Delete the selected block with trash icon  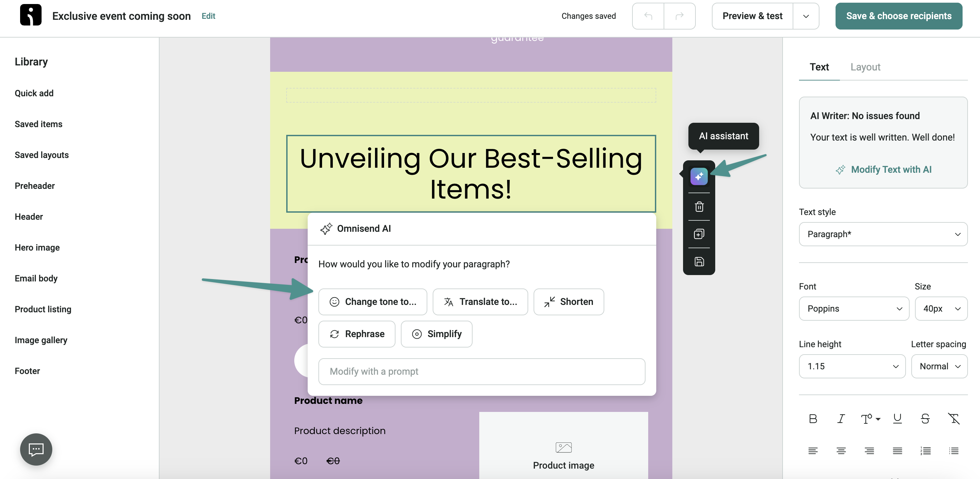[x=699, y=207]
